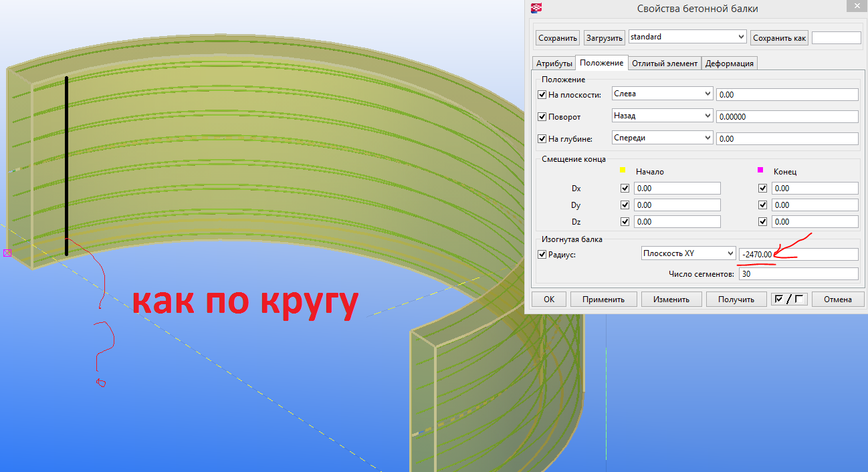Toggle the Dy Конец checkbox

point(763,205)
